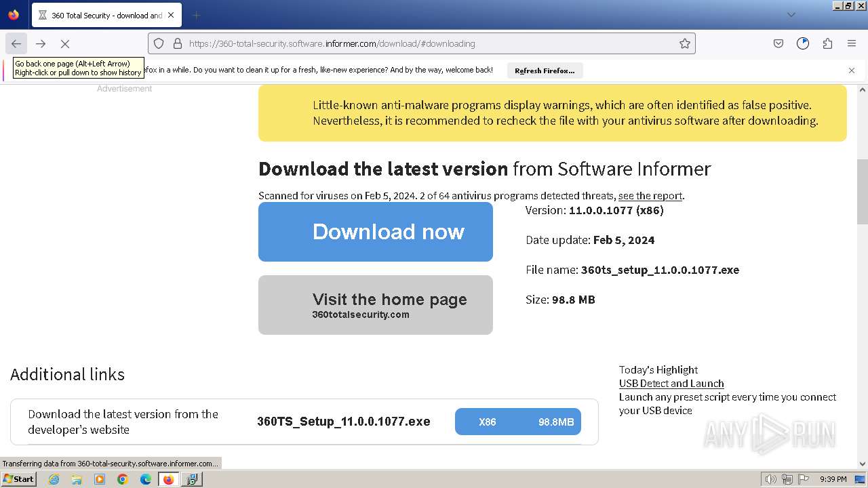Open the media player taskbar icon
This screenshot has width=868, height=488.
(x=100, y=479)
